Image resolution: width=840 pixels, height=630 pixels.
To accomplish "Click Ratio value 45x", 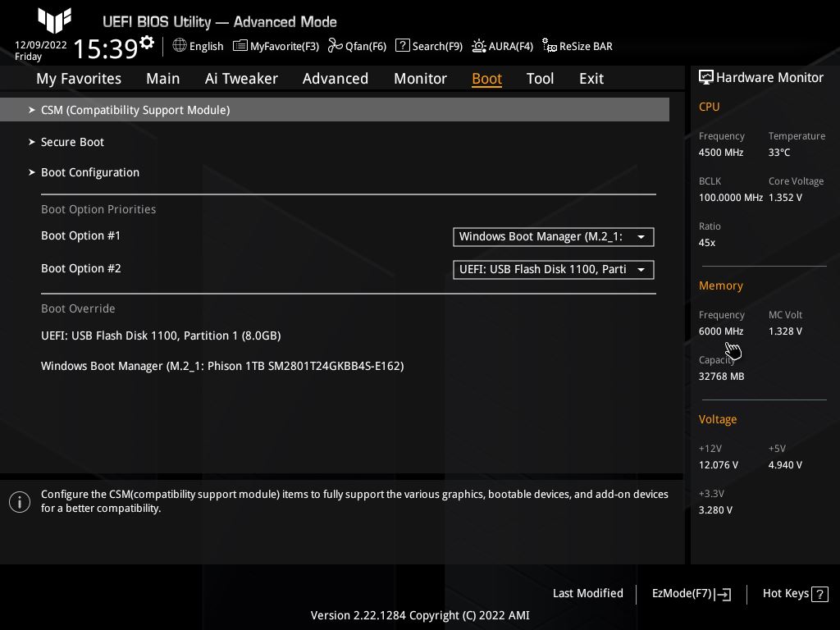I will [706, 243].
